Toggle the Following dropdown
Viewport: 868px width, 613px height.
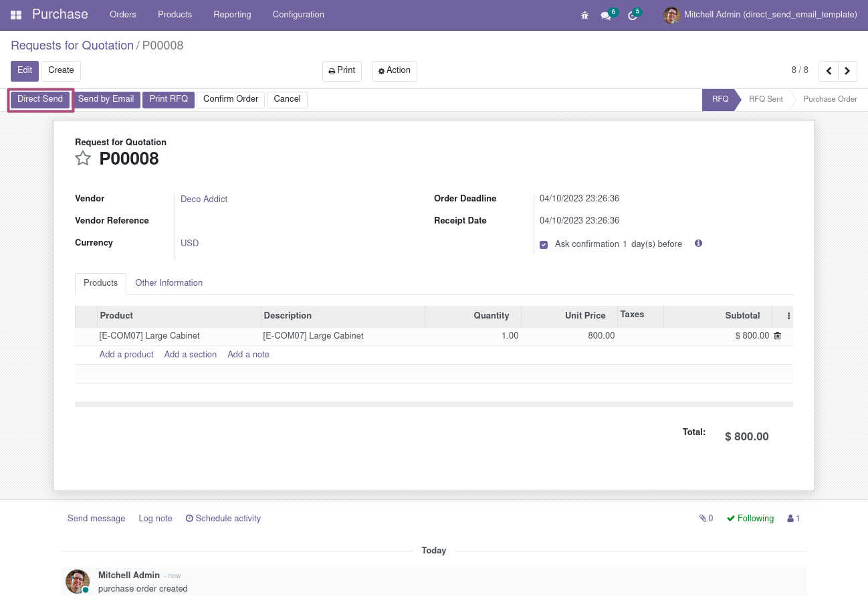tap(750, 519)
